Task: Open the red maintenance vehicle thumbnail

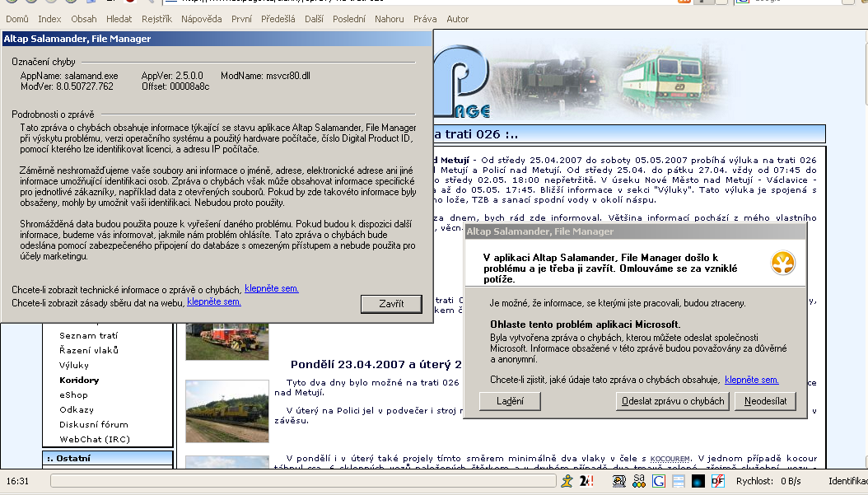Action: [x=227, y=341]
